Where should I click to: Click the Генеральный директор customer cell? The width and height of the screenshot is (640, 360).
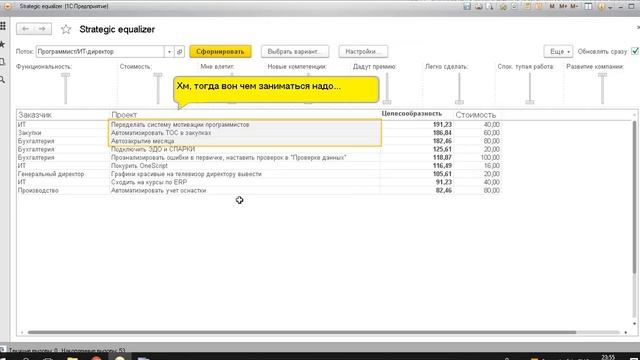point(51,174)
